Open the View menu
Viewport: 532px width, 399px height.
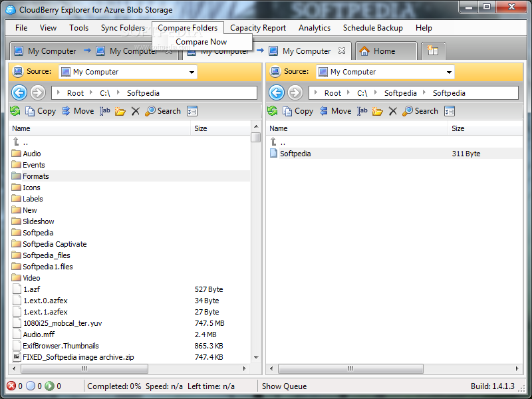pos(48,28)
